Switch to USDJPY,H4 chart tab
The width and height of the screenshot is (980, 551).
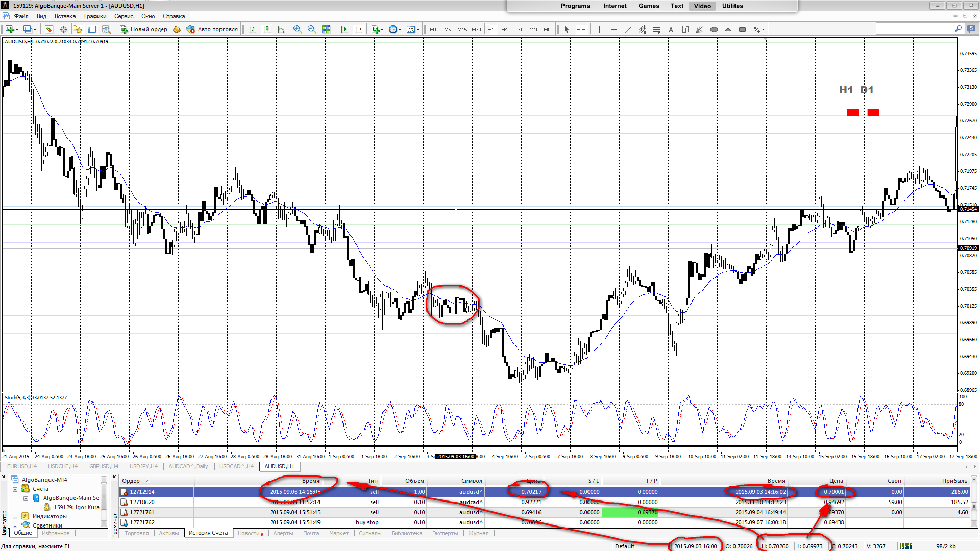(x=143, y=466)
